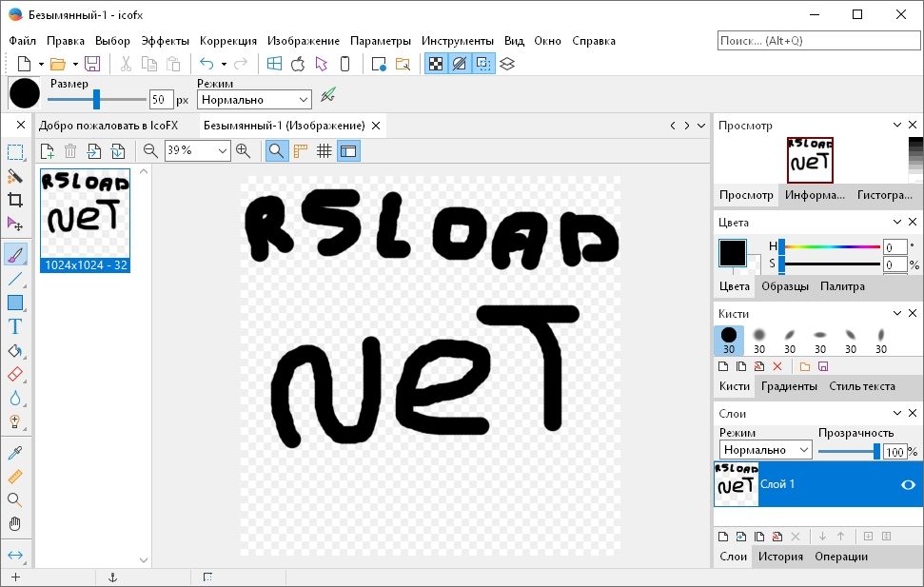924x587 pixels.
Task: Toggle the brush pen pressure icon
Action: [328, 95]
